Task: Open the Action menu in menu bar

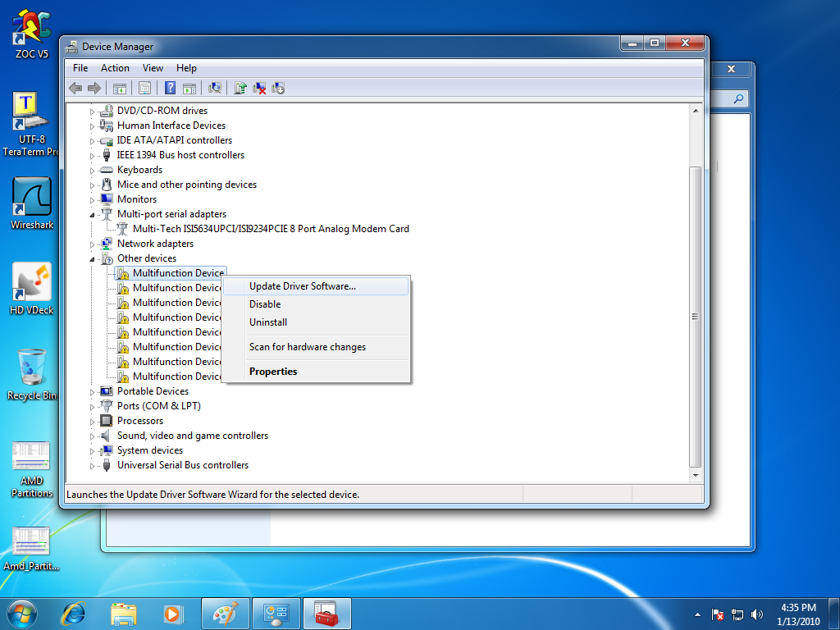Action: click(x=115, y=68)
